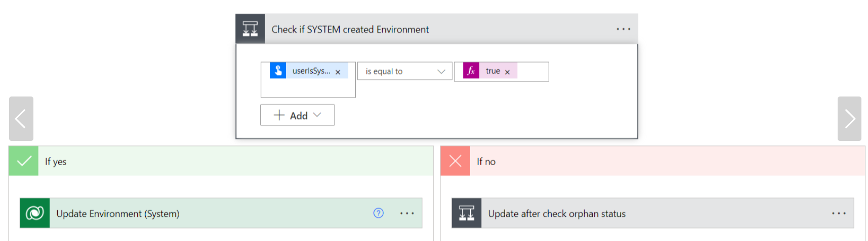Screen dimensions: 868x241
Task: Open help for Update Environment (System)
Action: pos(379,213)
